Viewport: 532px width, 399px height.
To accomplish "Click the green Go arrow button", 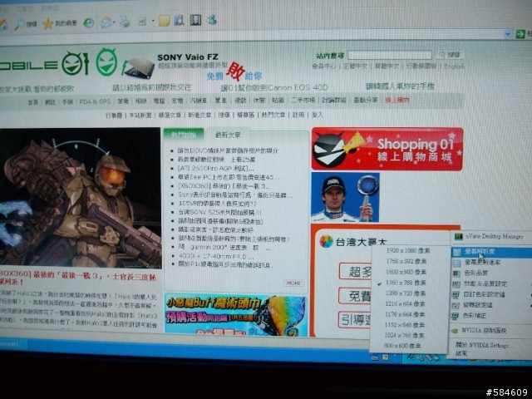I will [x=520, y=34].
